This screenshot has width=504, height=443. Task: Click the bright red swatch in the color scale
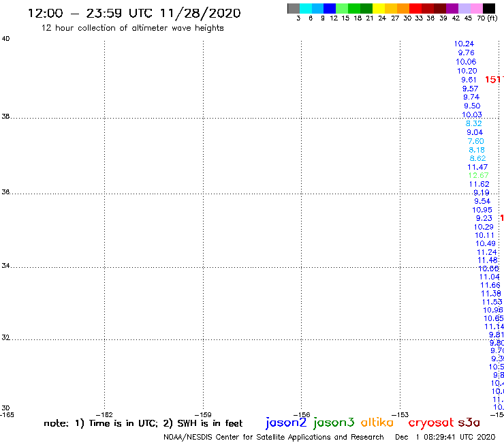[415, 8]
